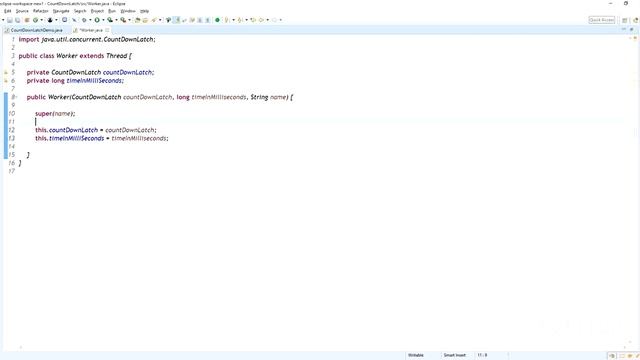Image resolution: width=640 pixels, height=360 pixels.
Task: Open the Search menu
Action: [80, 11]
